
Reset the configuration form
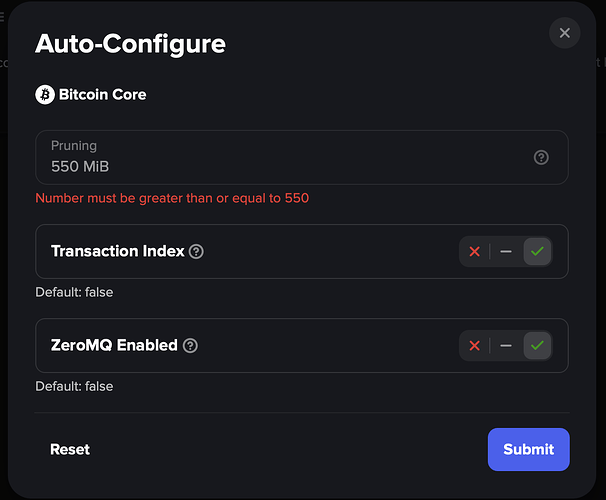click(70, 449)
